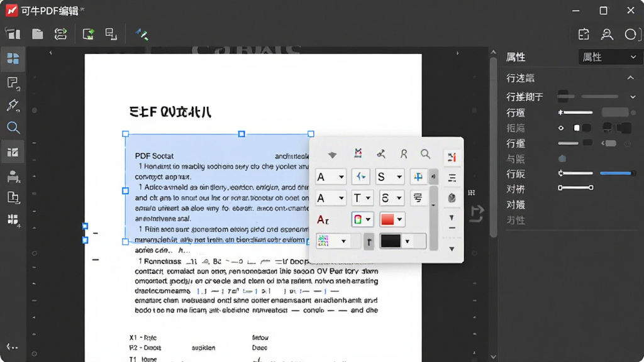The height and width of the screenshot is (362, 644).
Task: Click the top-center selection handle of text box
Action: [241, 134]
